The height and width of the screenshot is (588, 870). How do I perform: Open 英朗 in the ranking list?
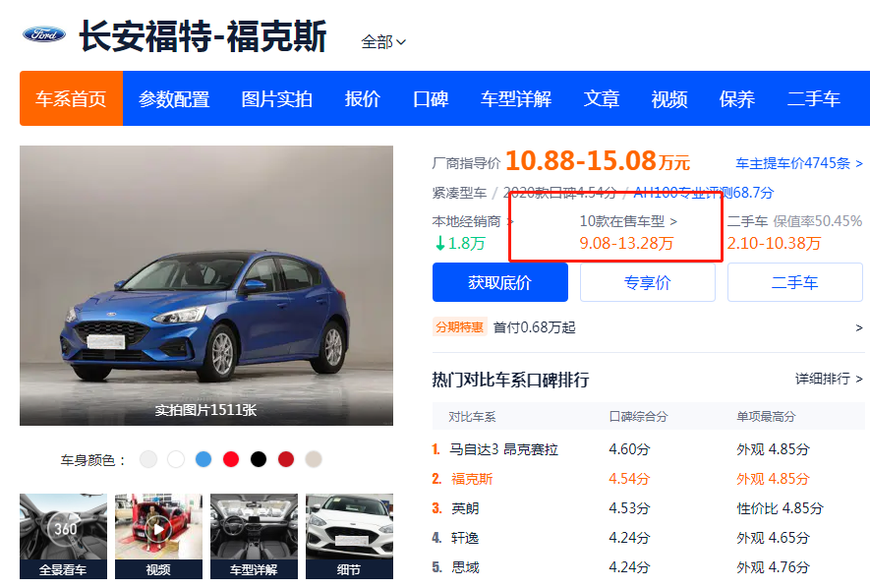[x=465, y=508]
